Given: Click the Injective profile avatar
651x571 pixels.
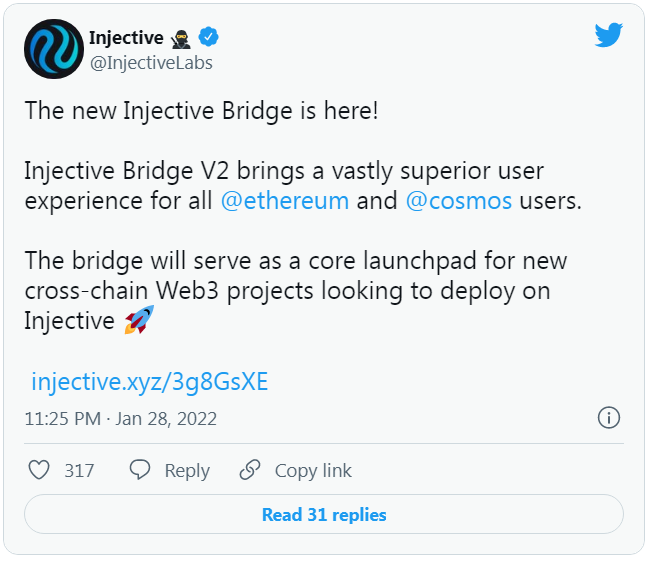Looking at the screenshot, I should (x=54, y=49).
